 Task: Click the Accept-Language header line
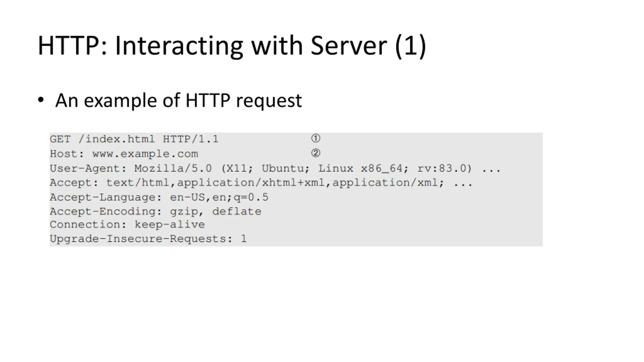[159, 197]
